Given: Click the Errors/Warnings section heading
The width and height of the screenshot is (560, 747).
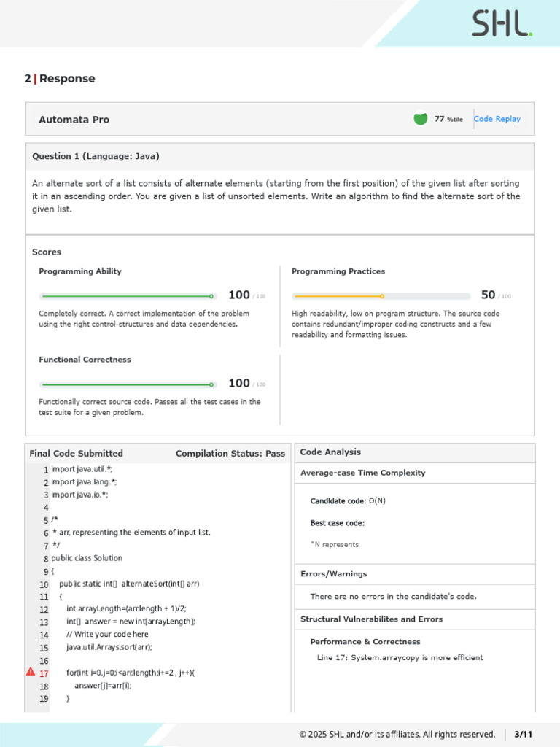Looking at the screenshot, I should [x=334, y=573].
